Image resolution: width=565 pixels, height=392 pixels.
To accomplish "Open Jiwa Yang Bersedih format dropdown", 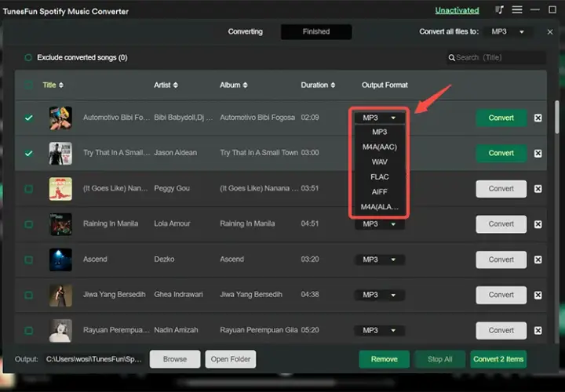I will point(380,295).
